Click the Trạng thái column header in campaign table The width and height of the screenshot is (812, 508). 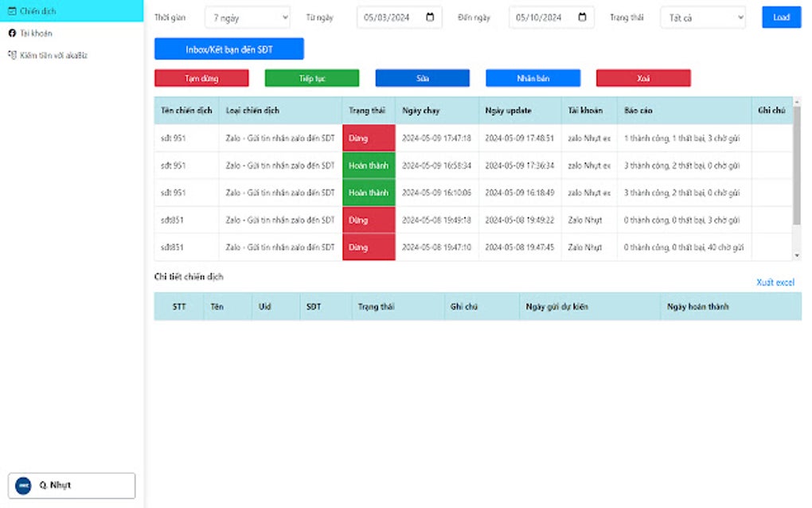pos(369,111)
